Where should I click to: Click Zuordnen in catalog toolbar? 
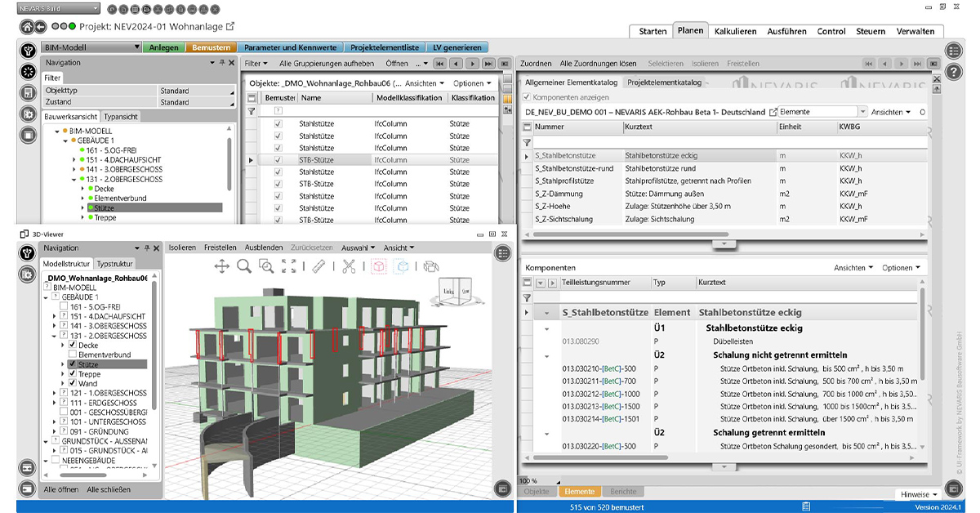click(x=536, y=63)
